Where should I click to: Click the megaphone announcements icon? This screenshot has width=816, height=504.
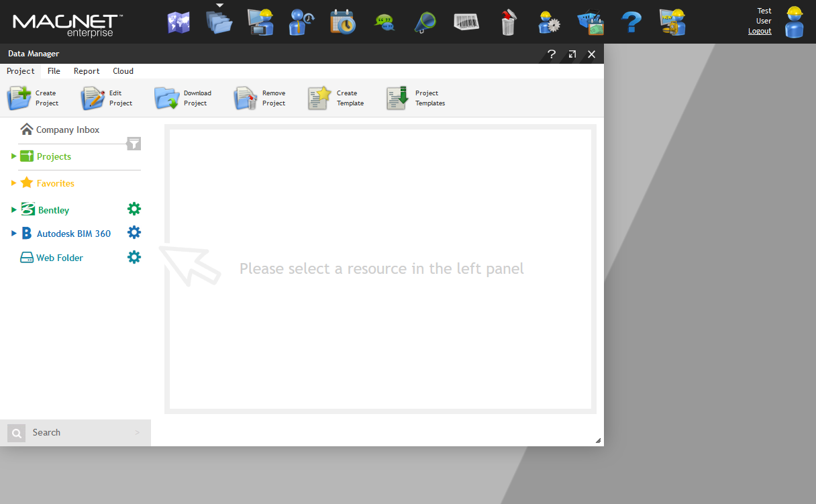coord(425,22)
